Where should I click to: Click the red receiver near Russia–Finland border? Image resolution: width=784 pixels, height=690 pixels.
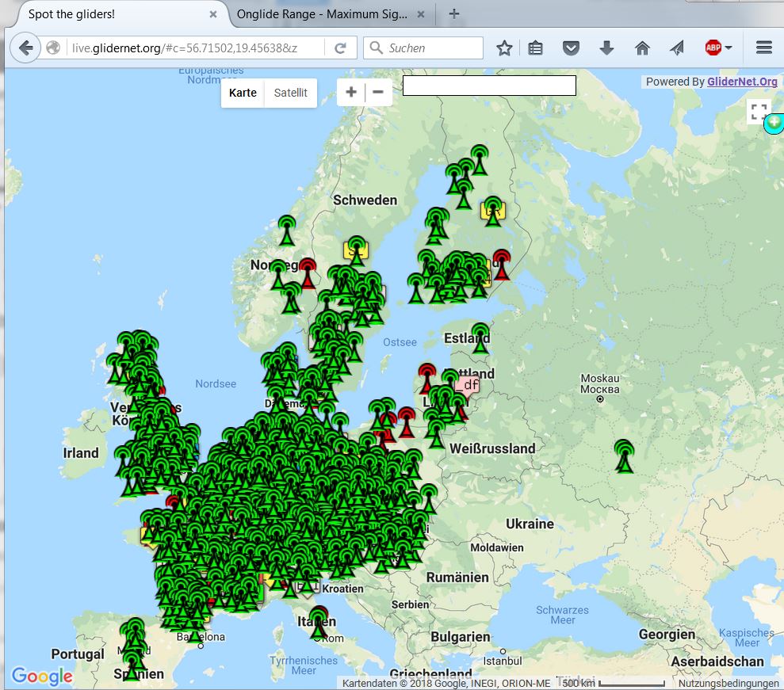click(x=502, y=265)
